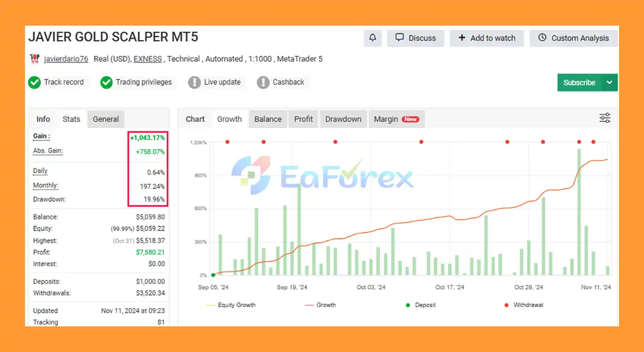This screenshot has height=352, width=644.
Task: Click the javierdario76 avatar badge
Action: click(35, 59)
